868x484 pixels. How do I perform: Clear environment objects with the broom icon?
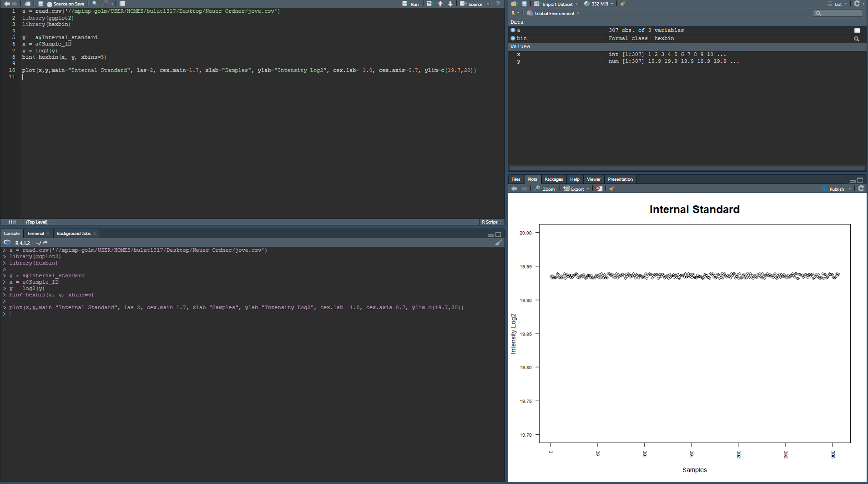623,4
